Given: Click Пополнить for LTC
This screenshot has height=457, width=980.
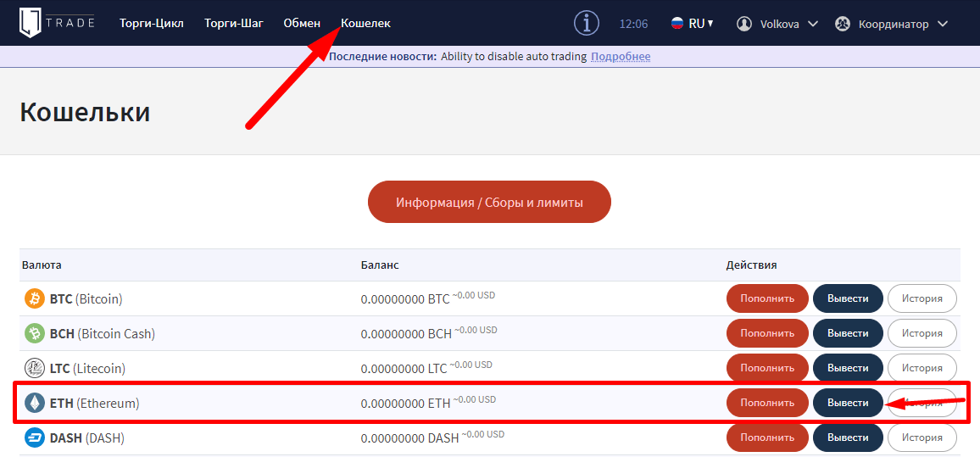Looking at the screenshot, I should (x=767, y=368).
